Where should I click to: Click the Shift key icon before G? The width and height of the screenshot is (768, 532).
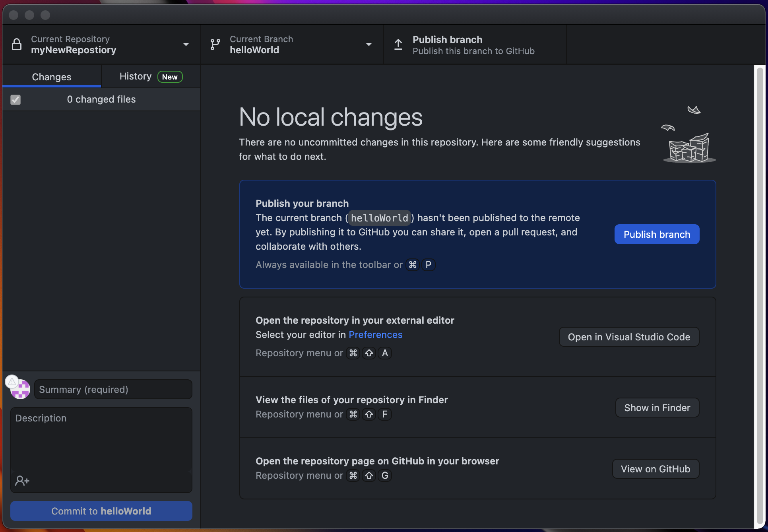(x=369, y=476)
